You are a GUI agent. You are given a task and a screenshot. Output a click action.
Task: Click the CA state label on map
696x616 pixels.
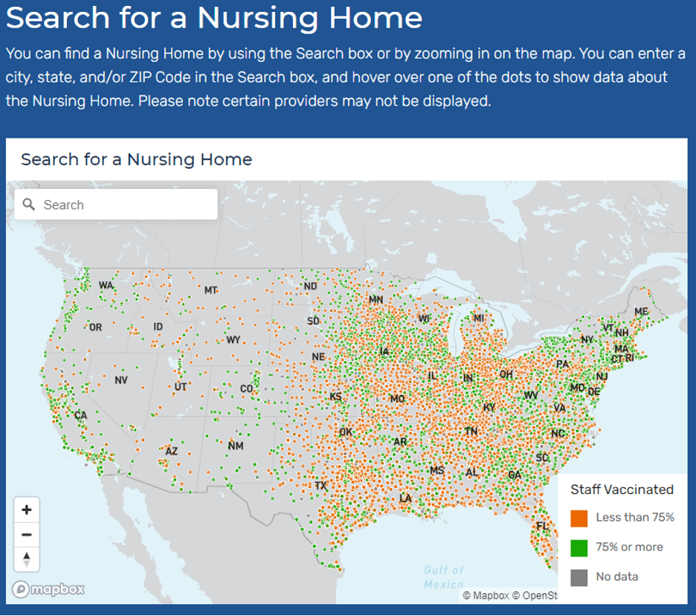point(80,416)
